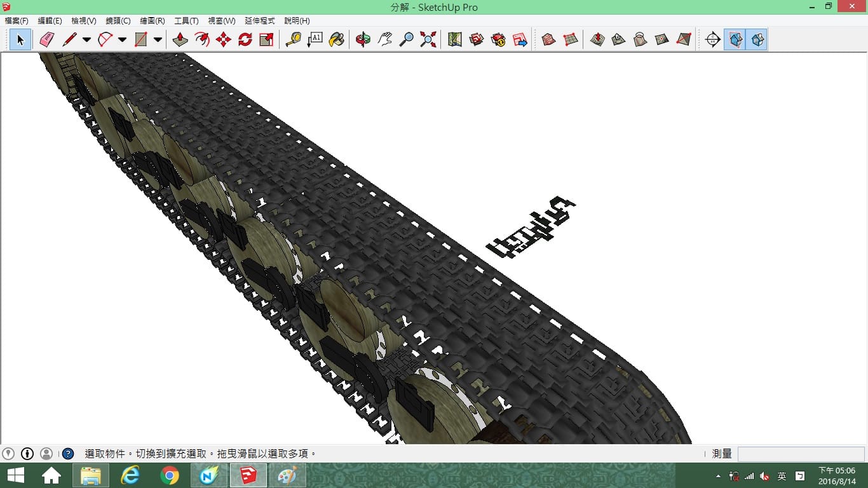This screenshot has height=488, width=868.
Task: Select the arrow Select tool
Action: coord(20,39)
